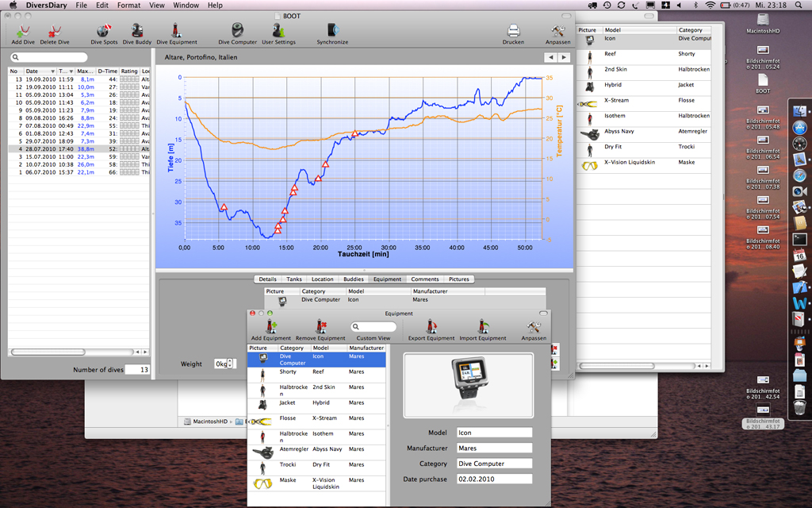Click the Weight field stepper arrows
The width and height of the screenshot is (812, 508).
click(231, 364)
